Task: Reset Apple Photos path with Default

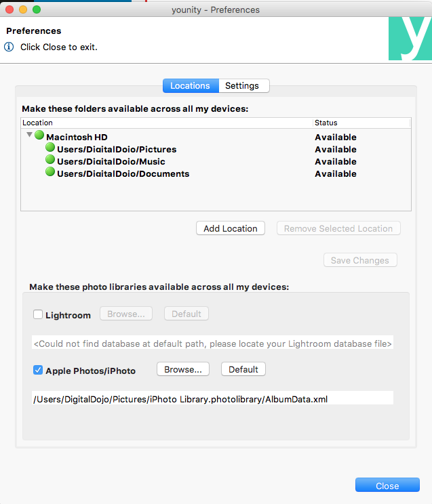Action: (x=243, y=369)
